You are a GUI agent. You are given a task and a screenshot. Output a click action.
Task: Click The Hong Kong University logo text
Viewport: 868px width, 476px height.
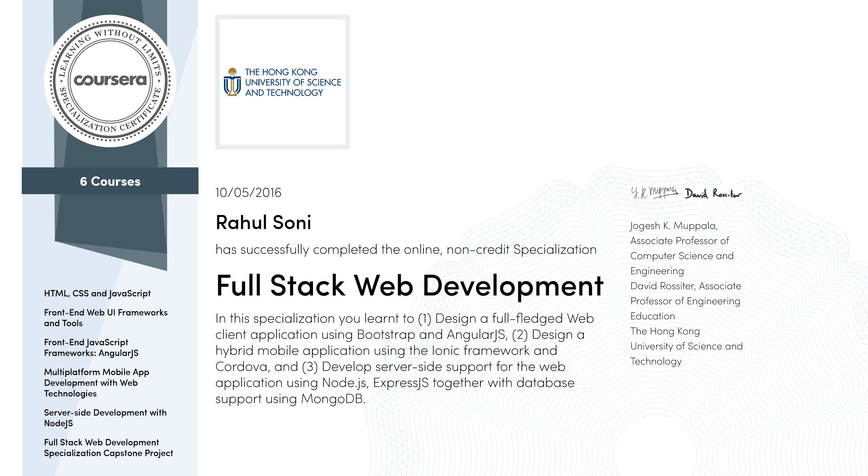293,82
